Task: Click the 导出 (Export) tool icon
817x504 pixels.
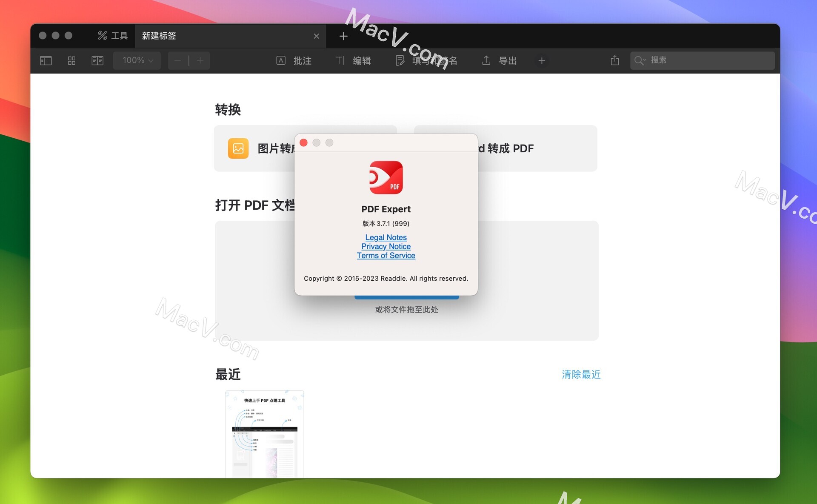Action: coord(486,60)
